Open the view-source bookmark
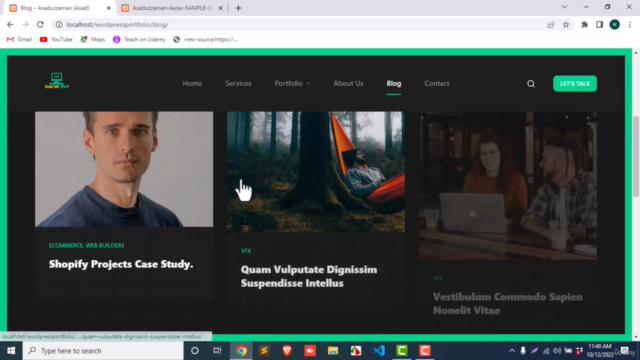This screenshot has height=360, width=640. tap(205, 40)
